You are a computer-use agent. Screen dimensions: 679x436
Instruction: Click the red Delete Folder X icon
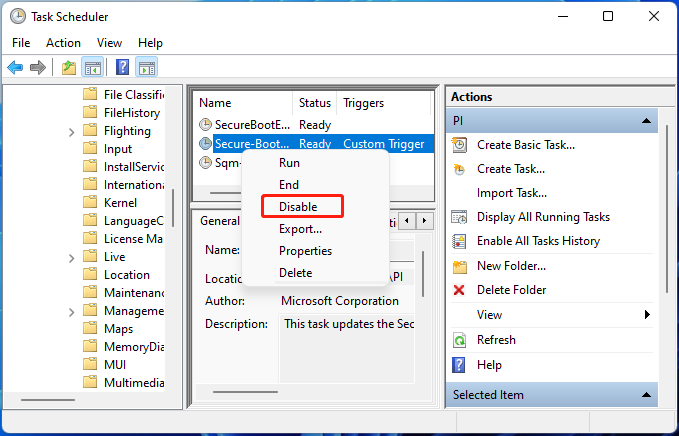click(x=460, y=290)
